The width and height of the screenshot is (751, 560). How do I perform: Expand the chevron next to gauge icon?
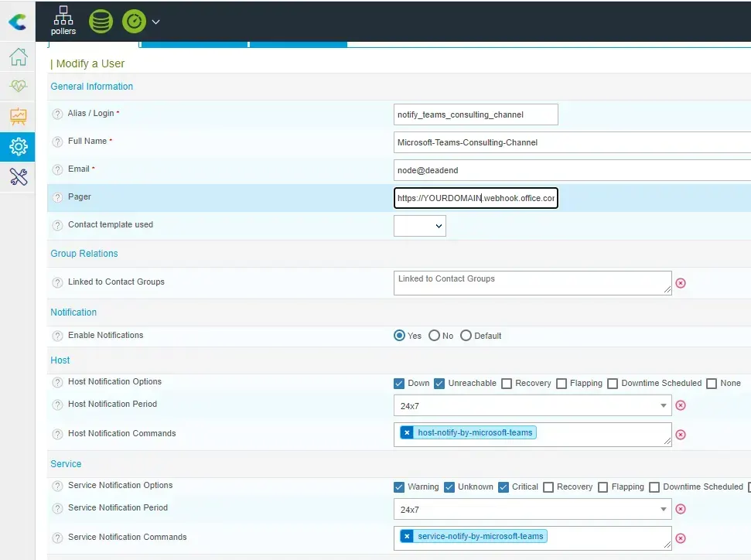pos(155,22)
